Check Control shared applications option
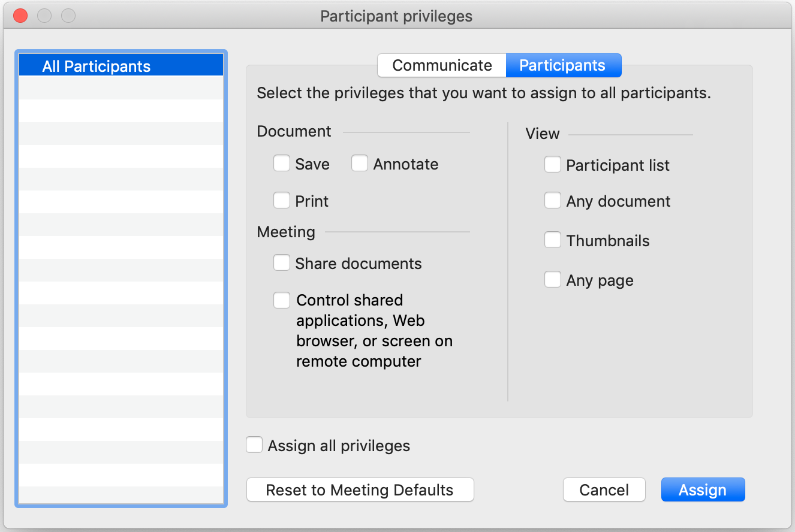 pos(282,300)
